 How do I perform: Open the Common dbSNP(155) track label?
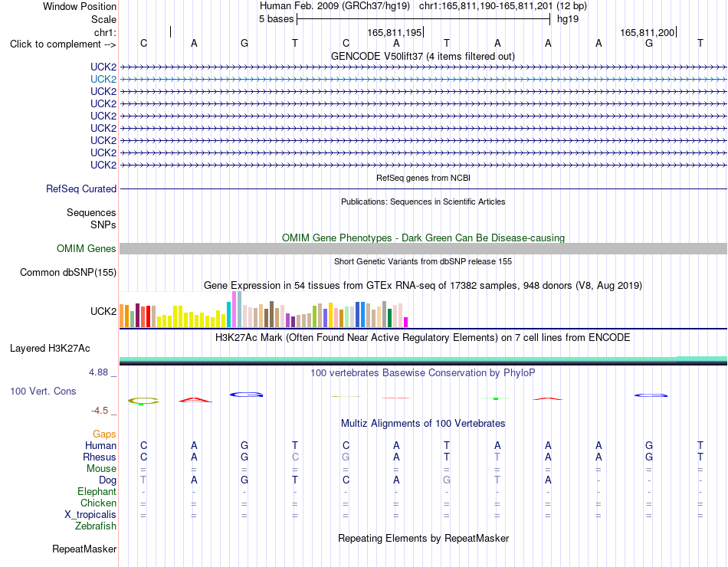click(68, 273)
